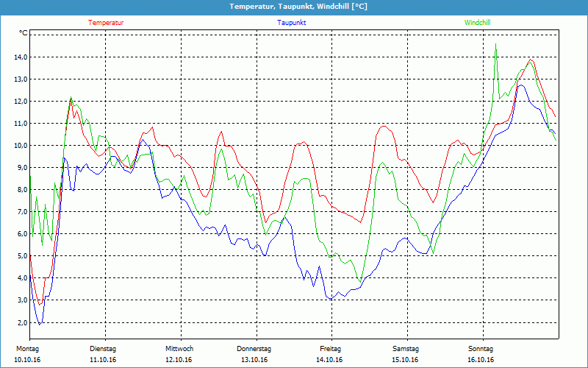Click the 5,0 y-axis value
This screenshot has height=368, width=588.
tap(22, 256)
